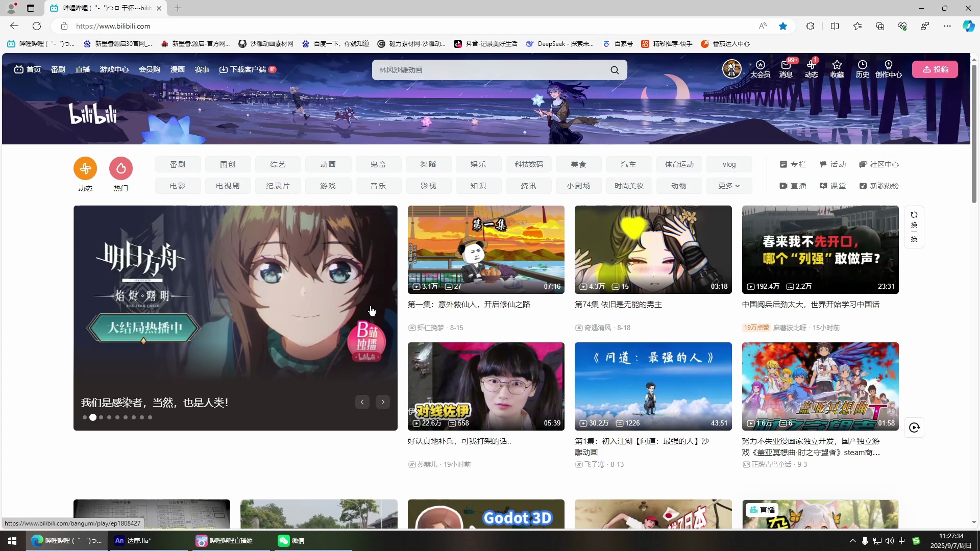Open 社区中心 link
This screenshot has width=980, height=551.
tap(879, 164)
